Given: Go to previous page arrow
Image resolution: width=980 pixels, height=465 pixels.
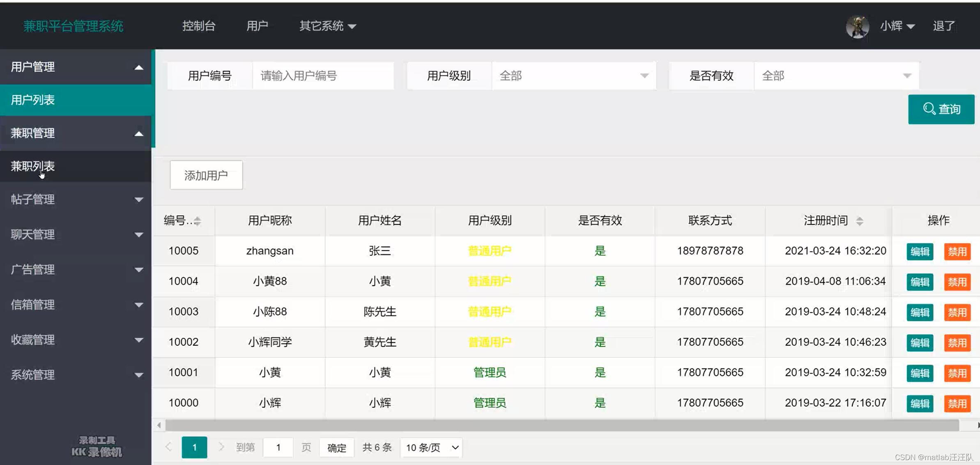Looking at the screenshot, I should coord(168,447).
